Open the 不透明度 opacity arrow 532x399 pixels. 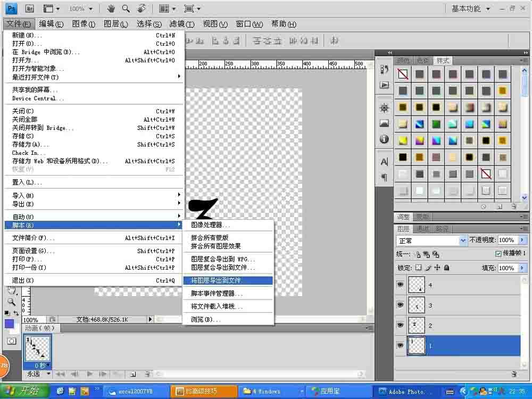click(x=522, y=240)
